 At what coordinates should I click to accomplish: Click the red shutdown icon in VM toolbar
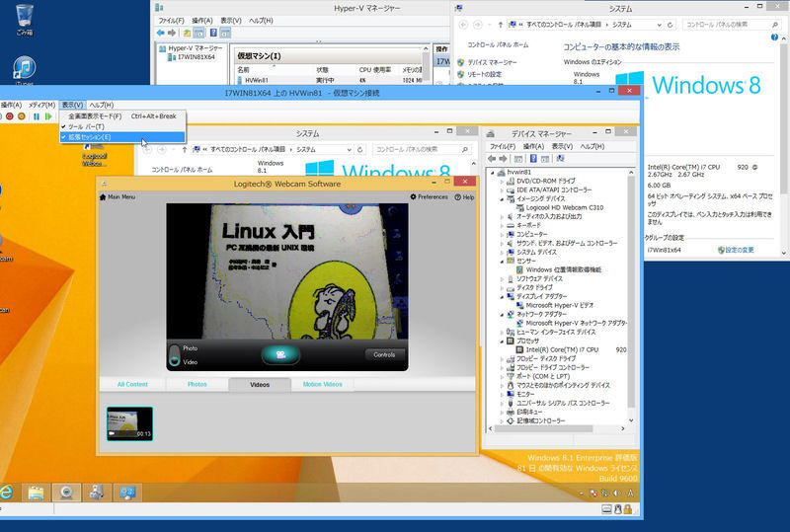[10, 116]
